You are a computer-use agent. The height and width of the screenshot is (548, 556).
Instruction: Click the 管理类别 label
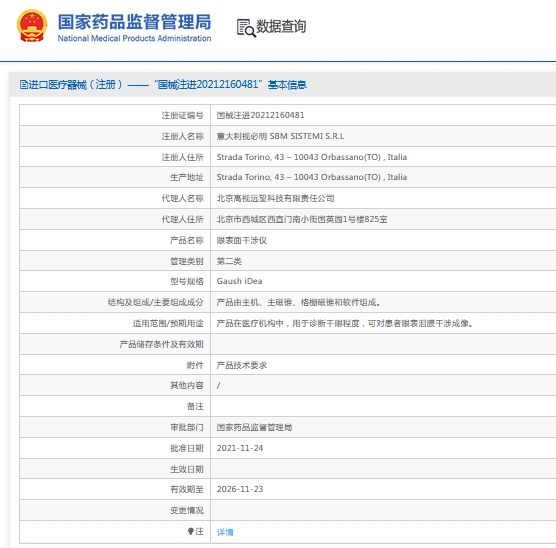(x=187, y=261)
